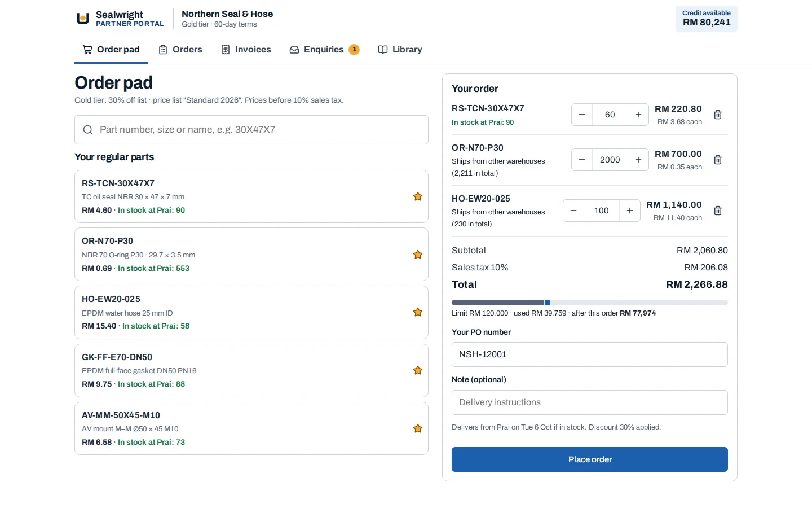Delete OR-N70-P30 line from order
The image size is (812, 508).
pos(718,160)
